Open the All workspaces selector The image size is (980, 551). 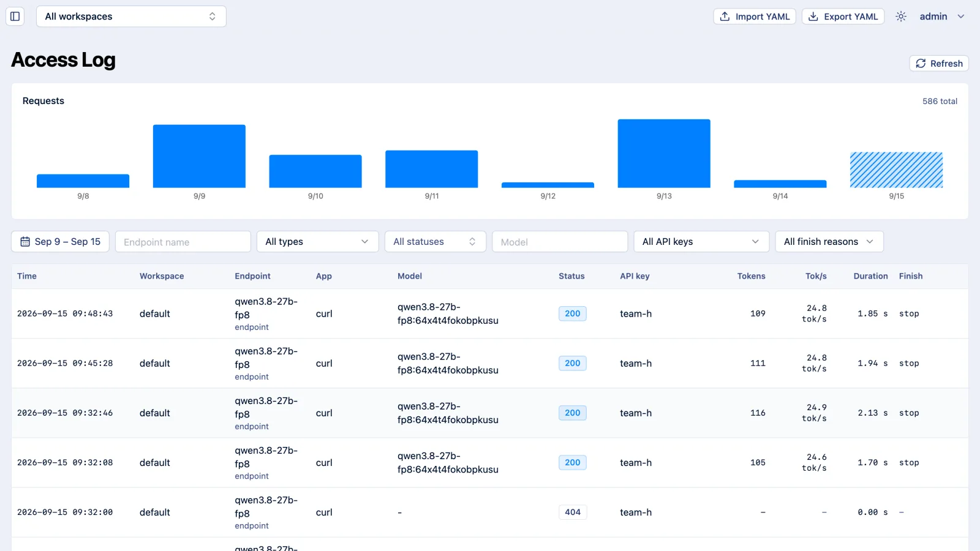(x=131, y=17)
